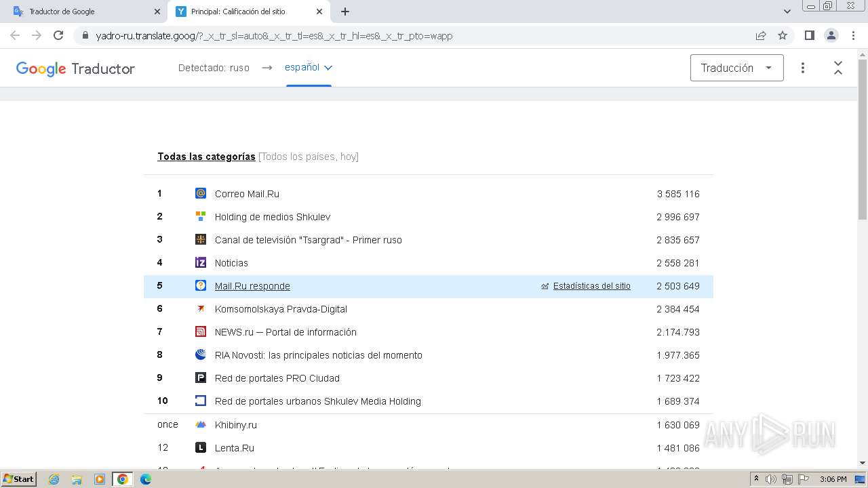Screen dimensions: 868x488
Task: Click the visitor count 2 835 657
Action: click(x=678, y=240)
